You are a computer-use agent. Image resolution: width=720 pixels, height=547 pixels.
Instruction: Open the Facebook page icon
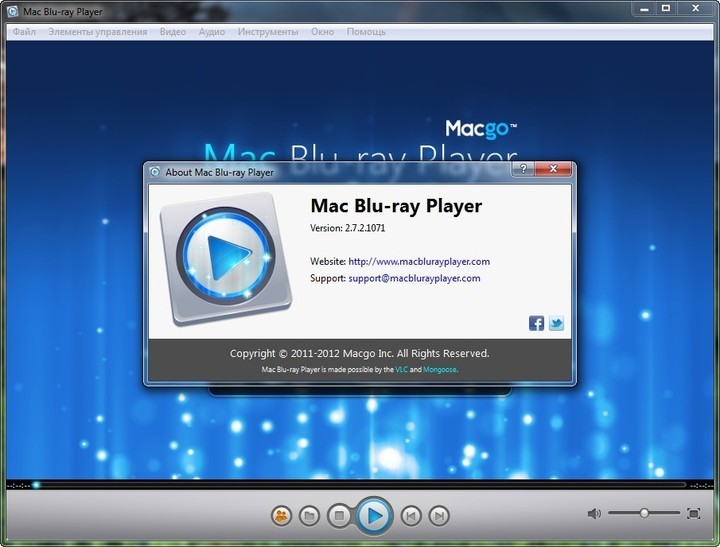537,323
